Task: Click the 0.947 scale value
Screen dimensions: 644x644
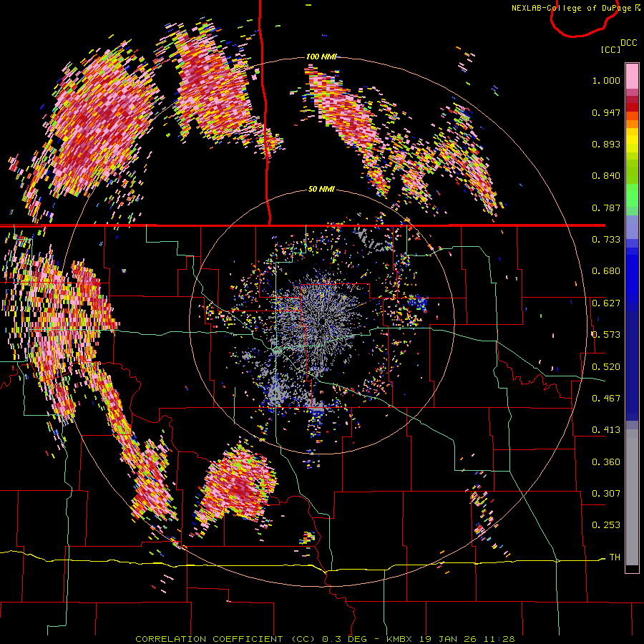Action: [606, 112]
